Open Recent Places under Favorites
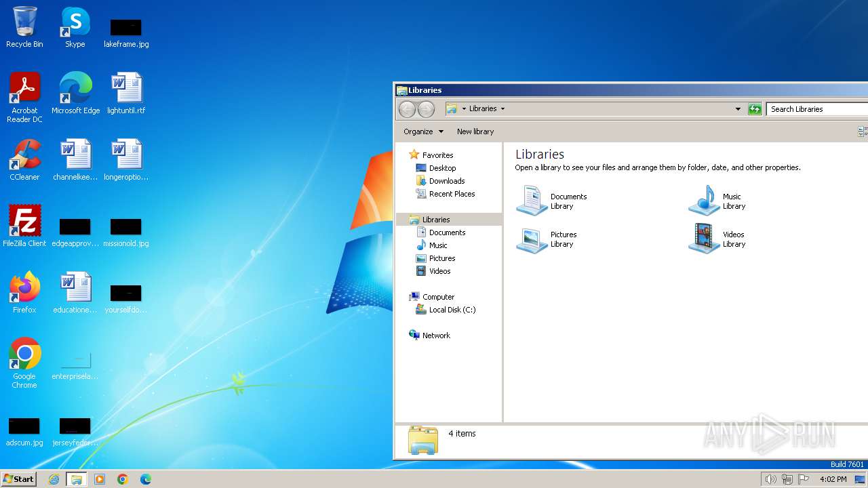This screenshot has height=488, width=868. [452, 194]
